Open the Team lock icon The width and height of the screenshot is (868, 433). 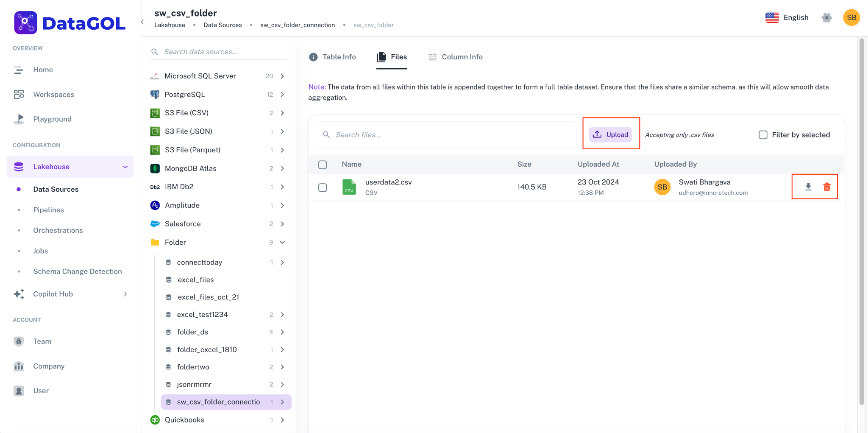click(x=19, y=341)
